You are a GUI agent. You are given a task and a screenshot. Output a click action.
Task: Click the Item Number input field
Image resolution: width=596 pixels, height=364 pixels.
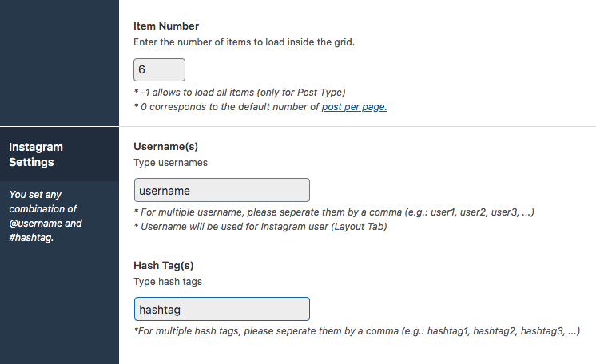[159, 70]
